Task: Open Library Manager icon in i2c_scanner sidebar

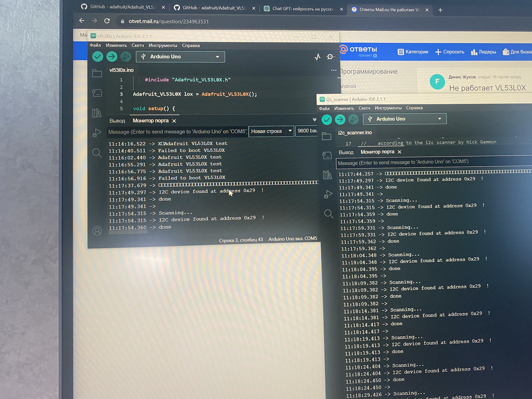Action: [x=327, y=175]
